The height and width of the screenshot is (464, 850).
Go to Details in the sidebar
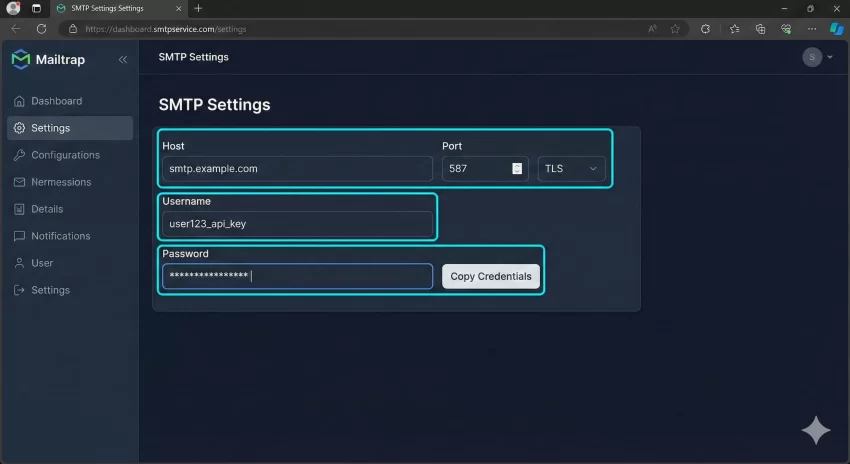point(70,209)
